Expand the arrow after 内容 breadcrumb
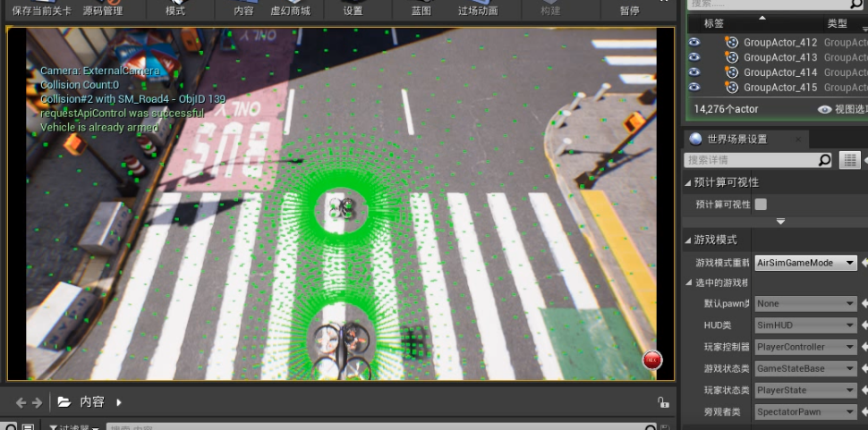This screenshot has width=868, height=430. point(119,402)
